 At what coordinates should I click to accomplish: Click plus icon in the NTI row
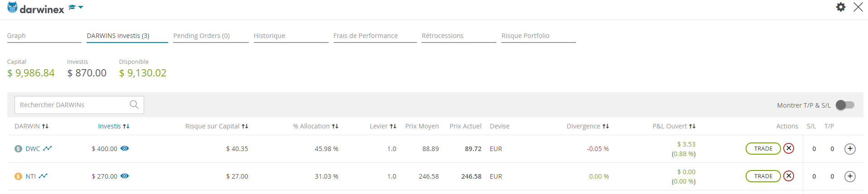850,176
